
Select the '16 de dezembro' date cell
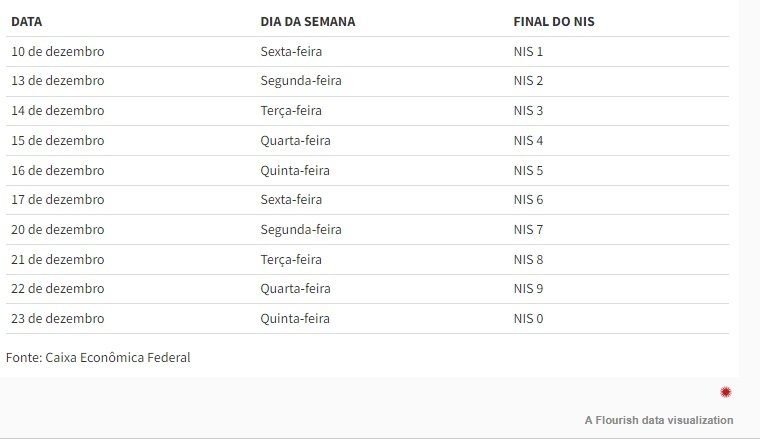57,171
